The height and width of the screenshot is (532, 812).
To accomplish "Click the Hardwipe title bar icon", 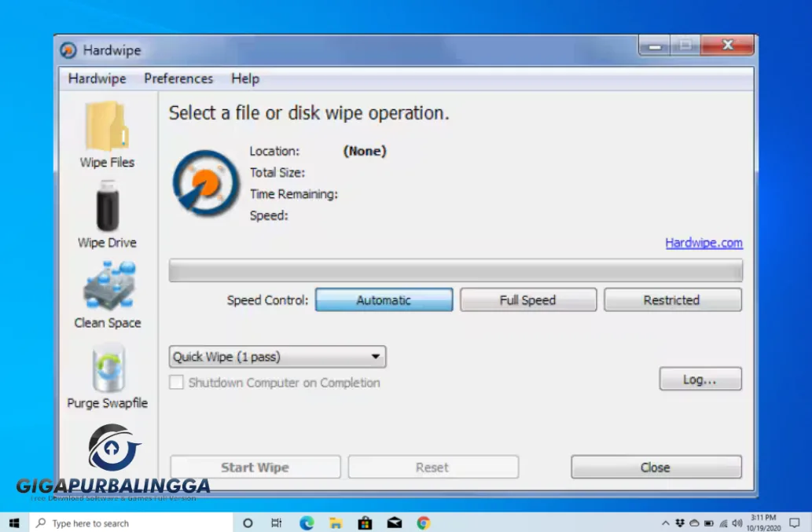I will coord(68,50).
